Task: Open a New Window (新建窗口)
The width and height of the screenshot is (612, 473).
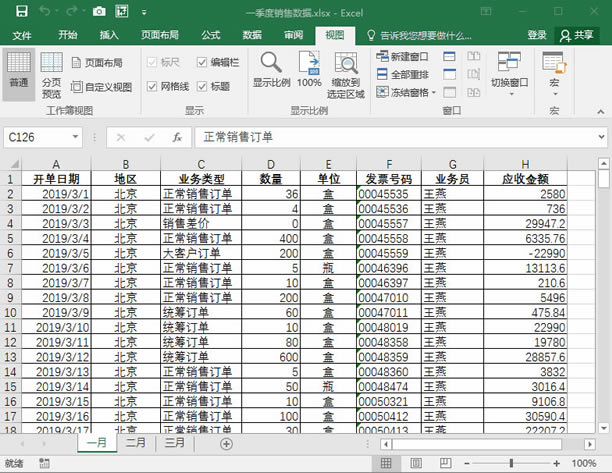Action: pyautogui.click(x=402, y=56)
